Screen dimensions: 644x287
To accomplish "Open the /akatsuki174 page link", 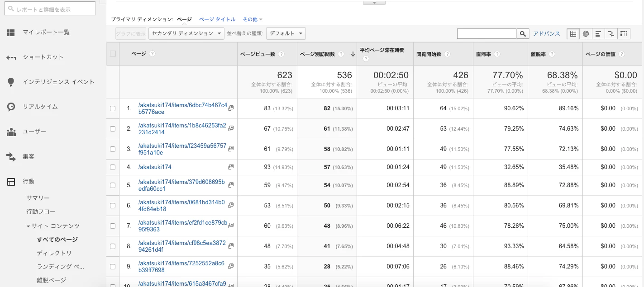I will point(155,167).
